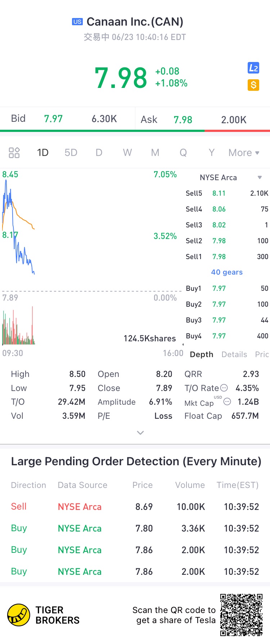
Task: Switch chart to 5D timeframe
Action: click(x=71, y=153)
